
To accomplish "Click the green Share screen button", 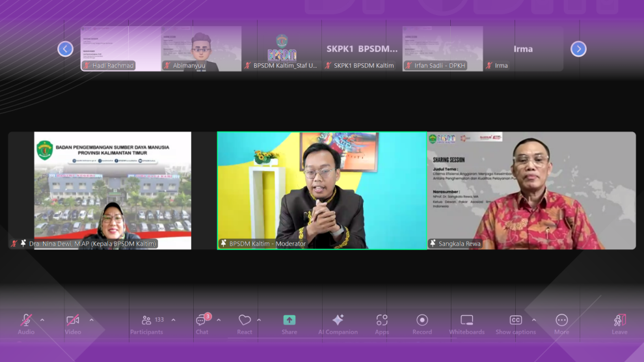I will tap(289, 324).
